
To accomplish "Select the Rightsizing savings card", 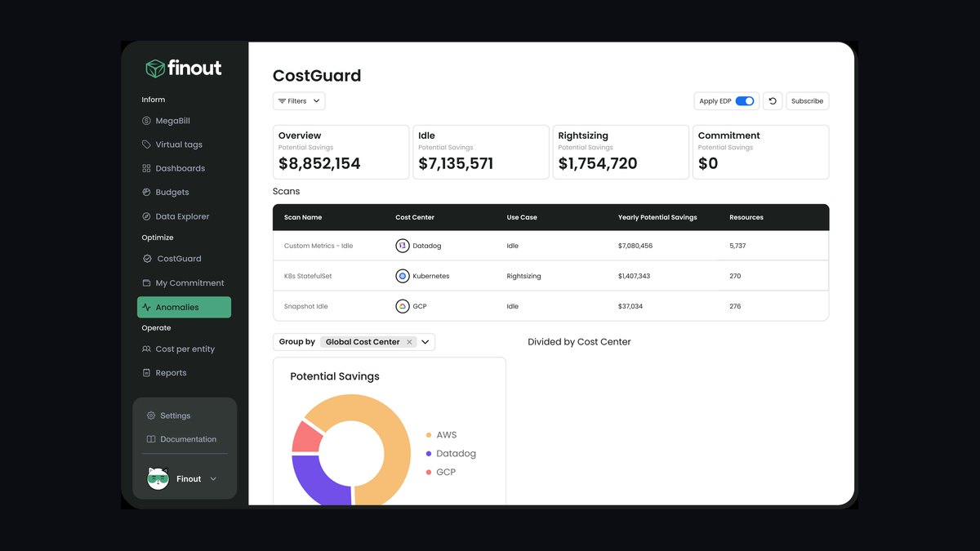I will pos(621,152).
